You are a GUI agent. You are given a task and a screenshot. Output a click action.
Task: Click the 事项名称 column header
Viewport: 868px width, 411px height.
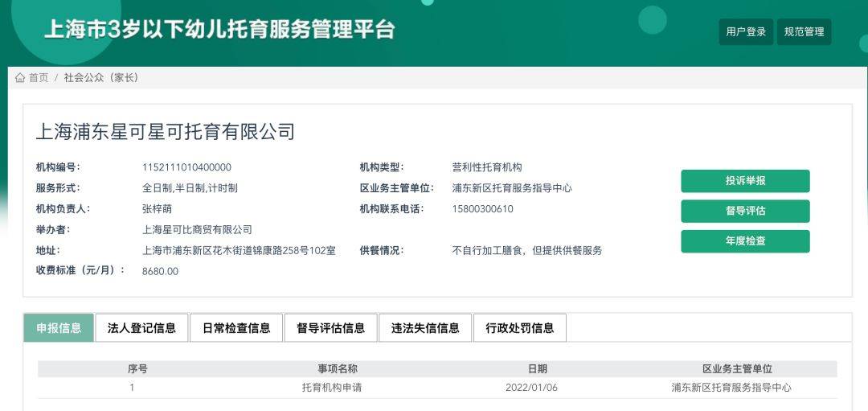tap(338, 369)
